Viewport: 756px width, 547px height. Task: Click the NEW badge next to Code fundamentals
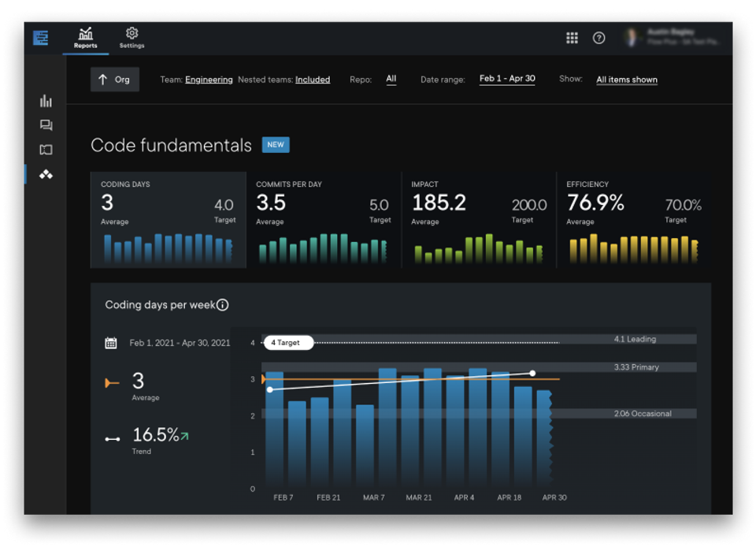[x=276, y=145]
